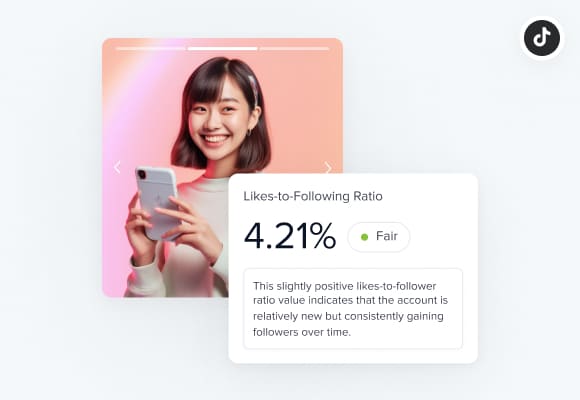Click the ratio description text box
The width and height of the screenshot is (580, 400).
[353, 309]
